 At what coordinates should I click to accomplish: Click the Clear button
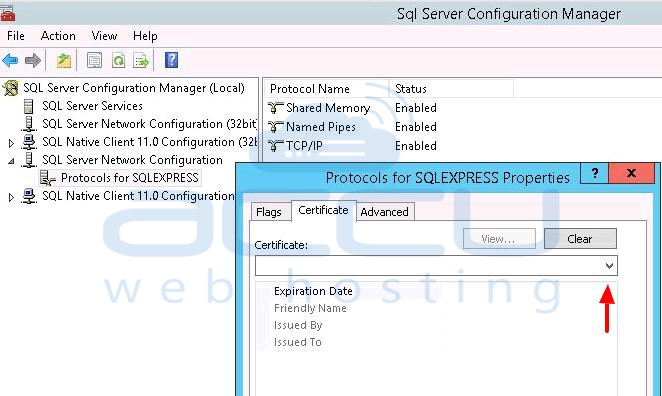coord(580,239)
